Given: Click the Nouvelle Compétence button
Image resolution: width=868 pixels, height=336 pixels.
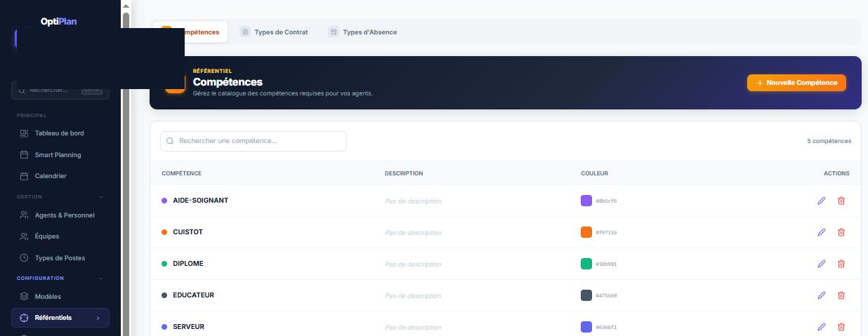Looking at the screenshot, I should click(x=796, y=83).
